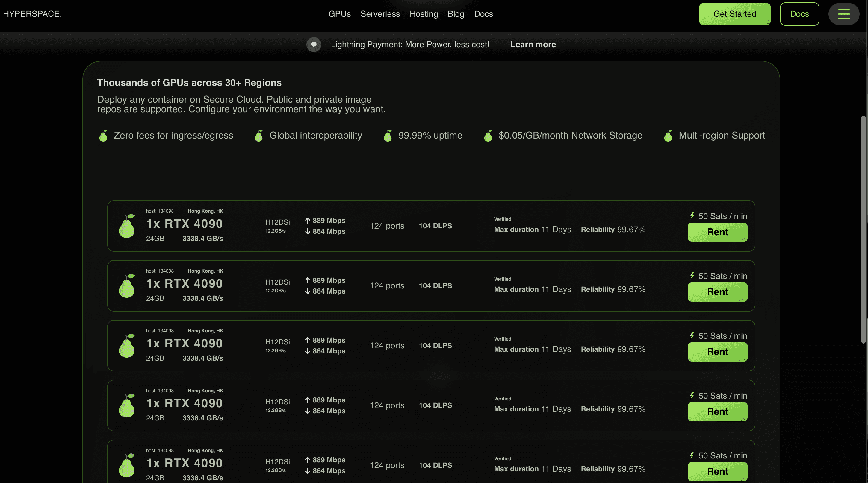Image resolution: width=868 pixels, height=483 pixels.
Task: Click the 'Zero fees for ingress/egress' text
Action: [173, 136]
